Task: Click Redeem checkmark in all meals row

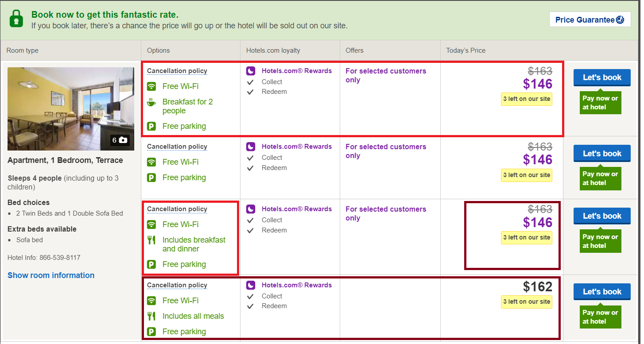Action: coord(250,306)
